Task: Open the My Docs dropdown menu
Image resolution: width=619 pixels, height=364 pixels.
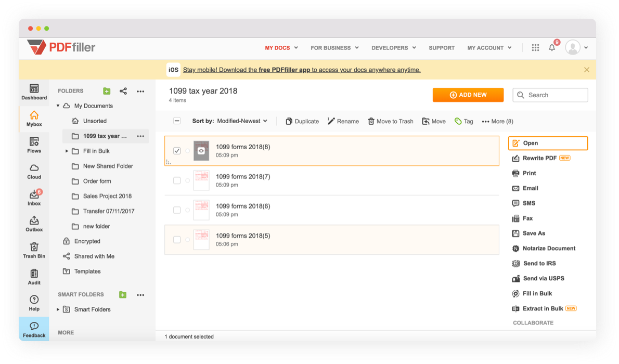Action: point(281,48)
